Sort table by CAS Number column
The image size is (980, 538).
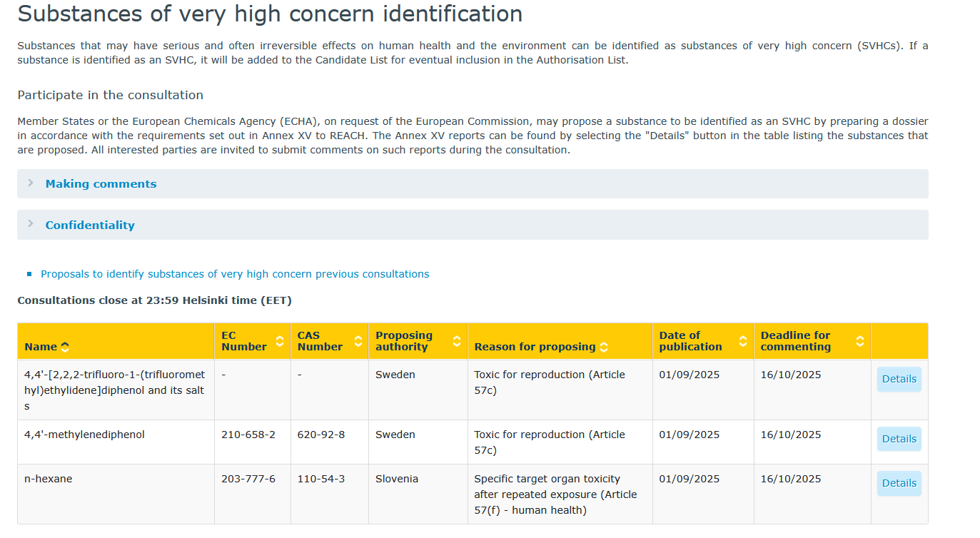(358, 341)
